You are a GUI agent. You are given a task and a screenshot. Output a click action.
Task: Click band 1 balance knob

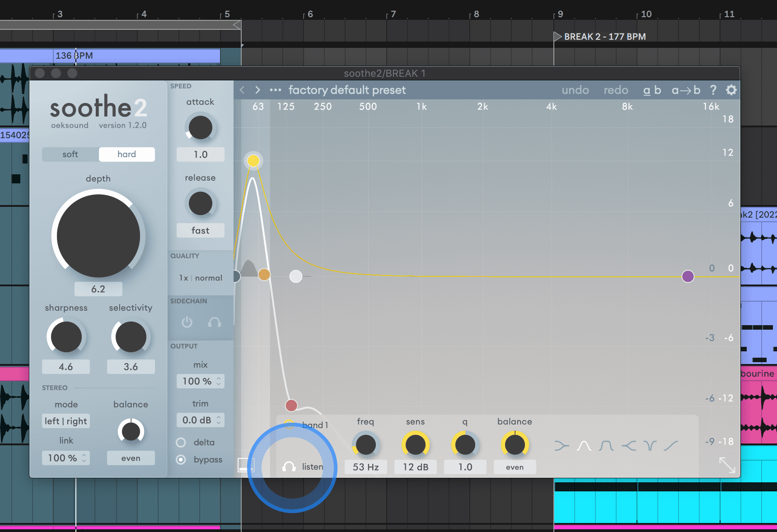point(515,445)
